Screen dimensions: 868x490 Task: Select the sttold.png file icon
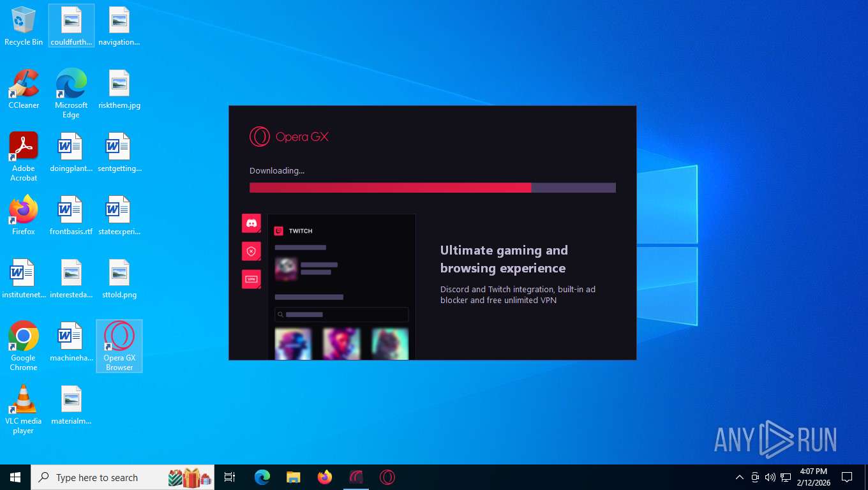(x=119, y=279)
